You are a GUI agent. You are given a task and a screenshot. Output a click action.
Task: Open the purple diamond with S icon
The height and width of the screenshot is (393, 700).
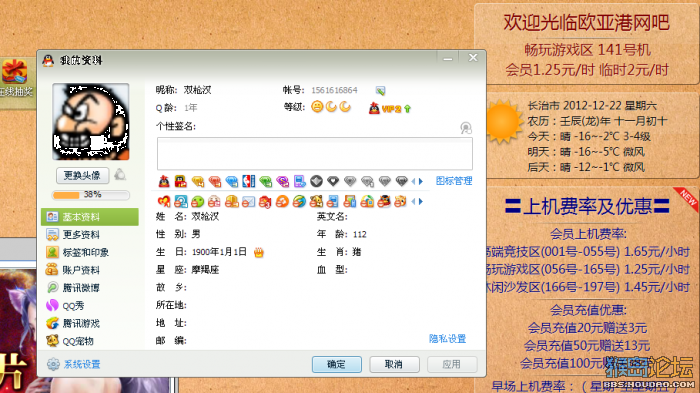click(x=283, y=181)
